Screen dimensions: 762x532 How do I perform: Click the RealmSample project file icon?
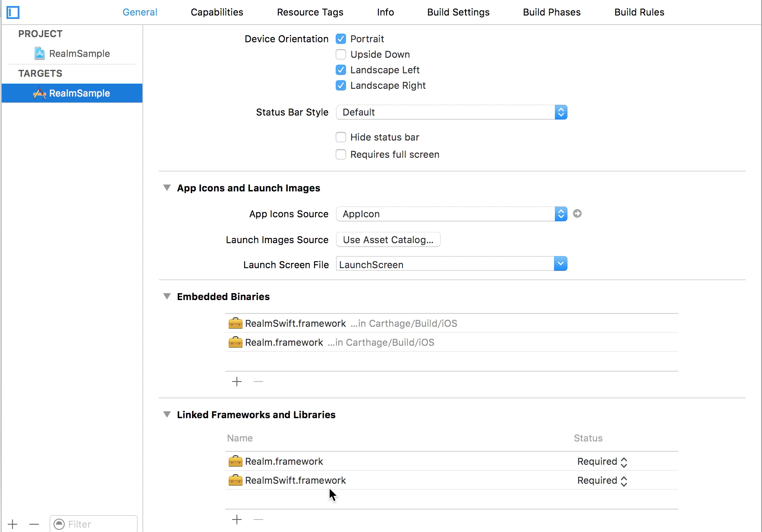[x=40, y=53]
